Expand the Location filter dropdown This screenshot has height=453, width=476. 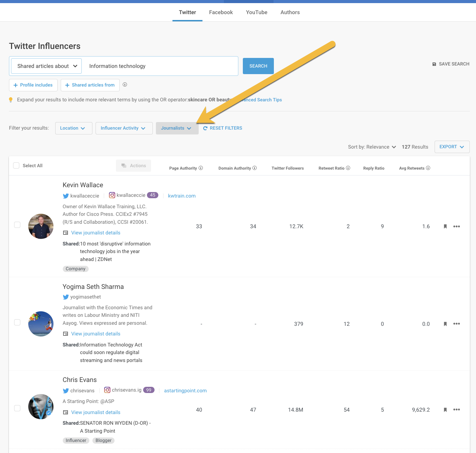click(73, 128)
